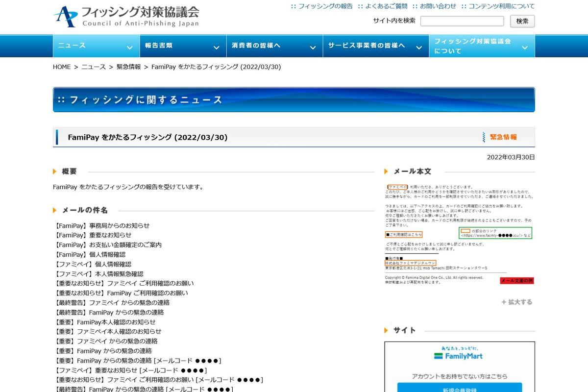Click the フィッシングに関するニュース banner
This screenshot has height=392, width=588.
click(294, 99)
